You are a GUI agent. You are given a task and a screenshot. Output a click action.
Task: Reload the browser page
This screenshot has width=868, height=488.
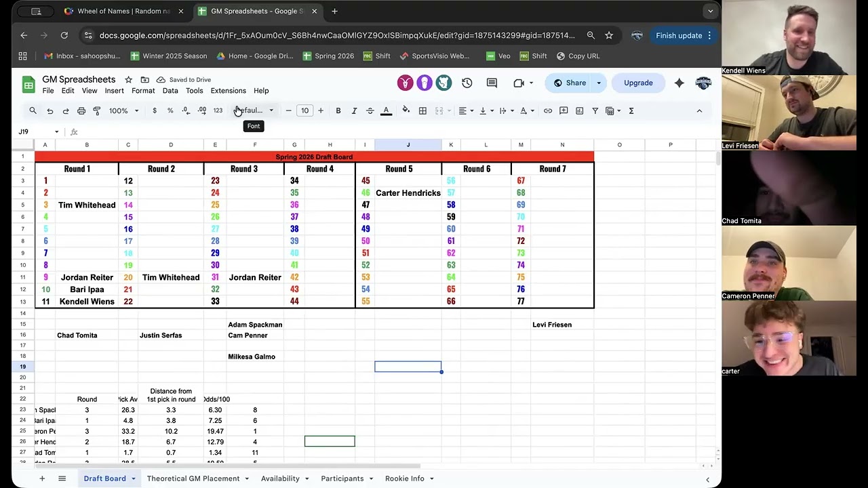(x=64, y=35)
